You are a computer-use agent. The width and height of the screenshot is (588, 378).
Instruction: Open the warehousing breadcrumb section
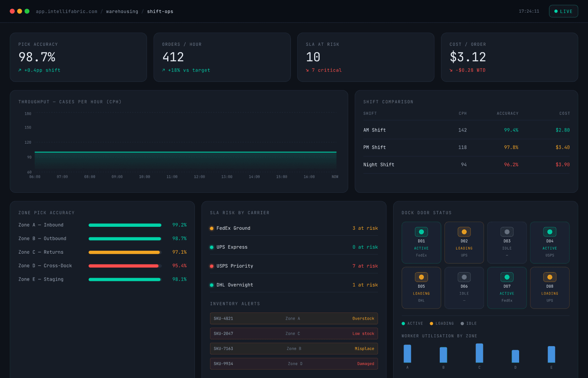pos(122,11)
